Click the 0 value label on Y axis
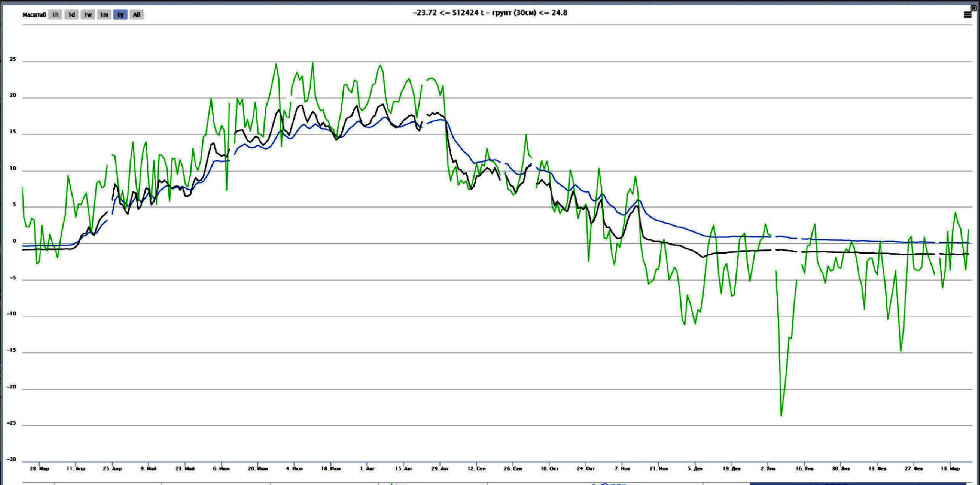 point(14,241)
